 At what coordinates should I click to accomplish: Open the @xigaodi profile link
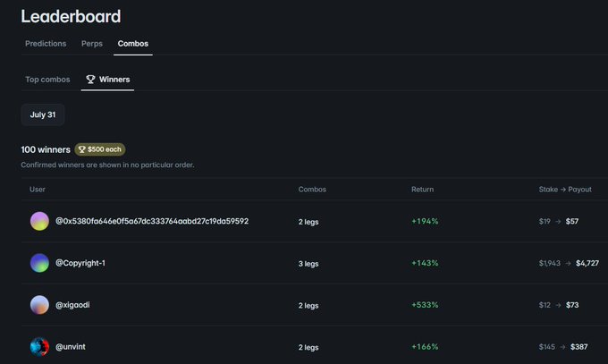(72, 305)
